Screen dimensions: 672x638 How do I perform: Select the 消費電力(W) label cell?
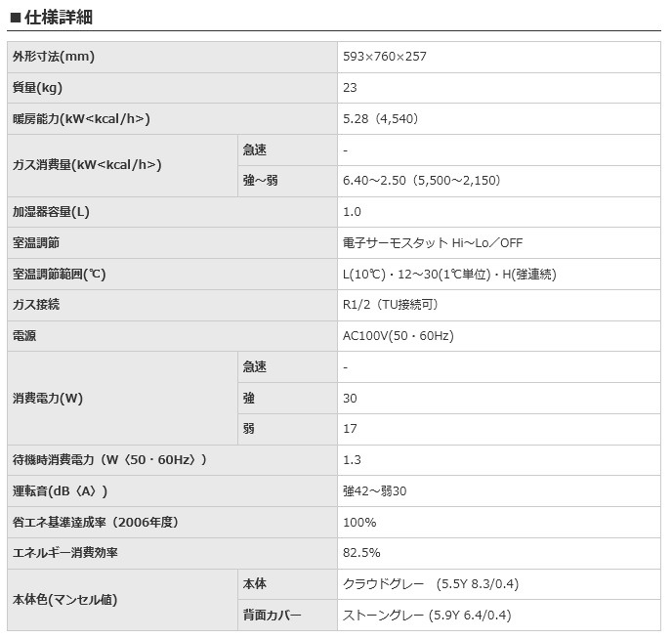point(122,399)
